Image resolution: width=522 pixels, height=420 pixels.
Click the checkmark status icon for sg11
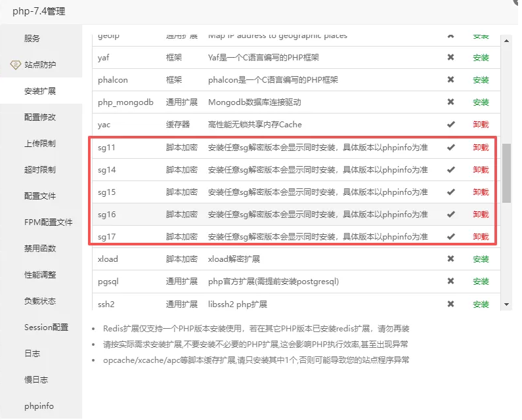(x=450, y=147)
